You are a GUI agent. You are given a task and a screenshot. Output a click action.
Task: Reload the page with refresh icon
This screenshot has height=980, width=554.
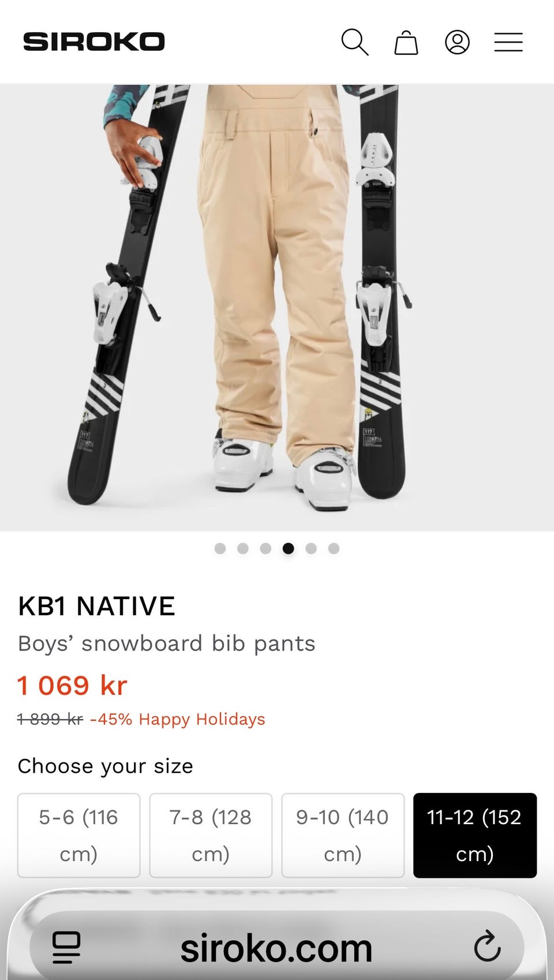coord(487,946)
